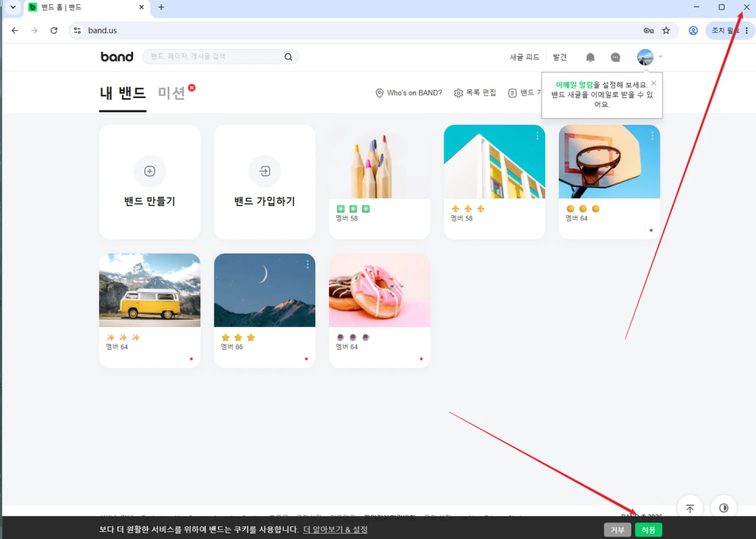The image size is (756, 539).
Task: Bookmark this page star icon
Action: pyautogui.click(x=666, y=30)
